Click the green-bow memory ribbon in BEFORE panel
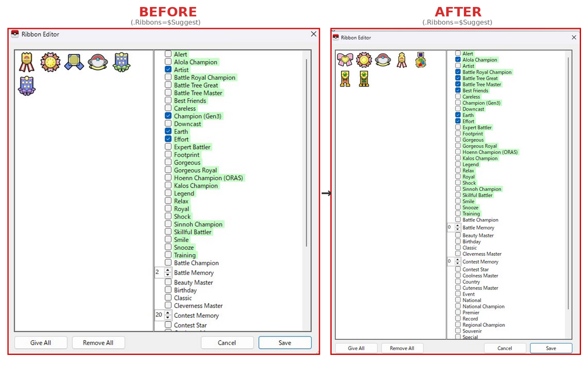588x366 pixels. point(122,62)
